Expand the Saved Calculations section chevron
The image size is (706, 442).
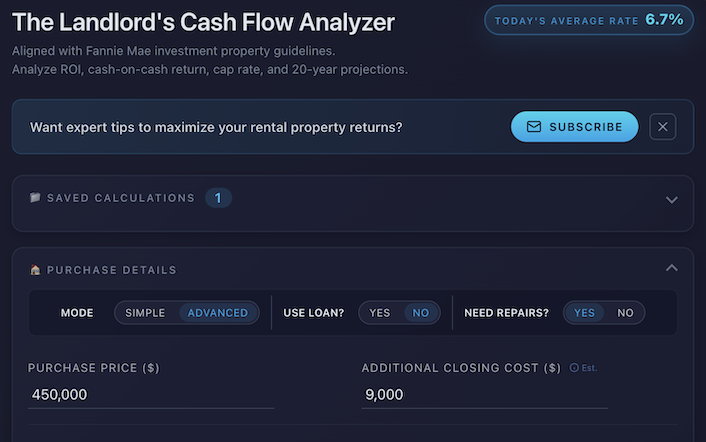tap(672, 199)
